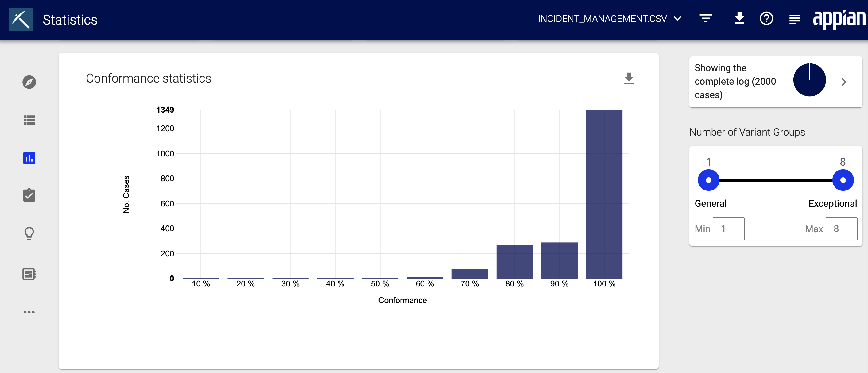868x373 pixels.
Task: Open the clipboard checkmark conformance icon
Action: click(29, 195)
